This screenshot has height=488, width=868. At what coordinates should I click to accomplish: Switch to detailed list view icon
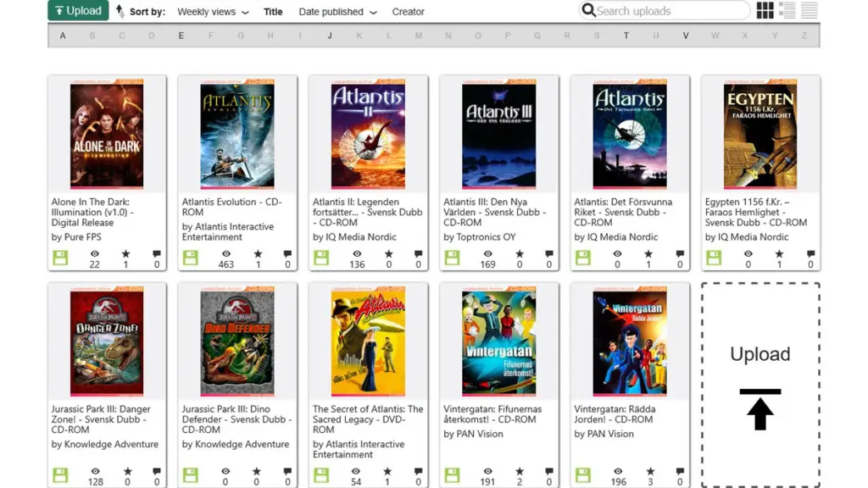[787, 10]
